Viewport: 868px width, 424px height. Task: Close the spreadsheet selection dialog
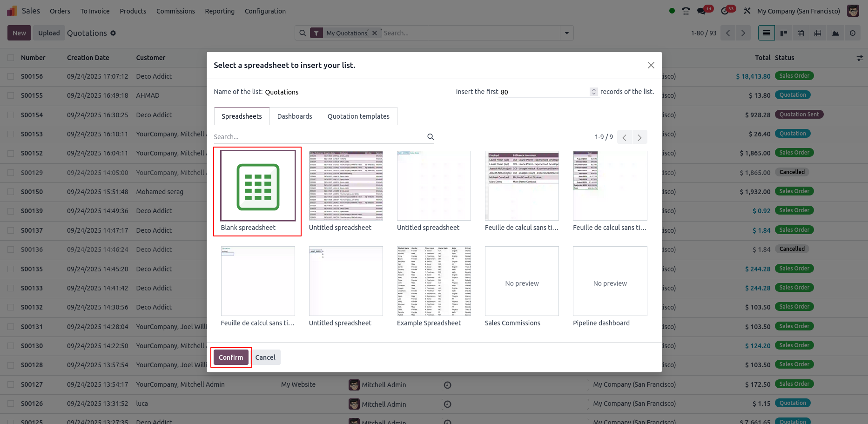pos(651,65)
